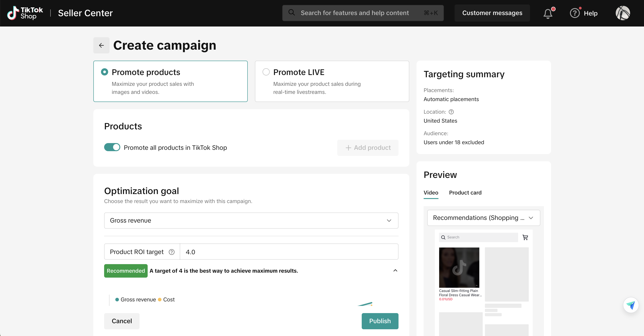Expand Recommendations (Shopping) placement dropdown

click(483, 218)
